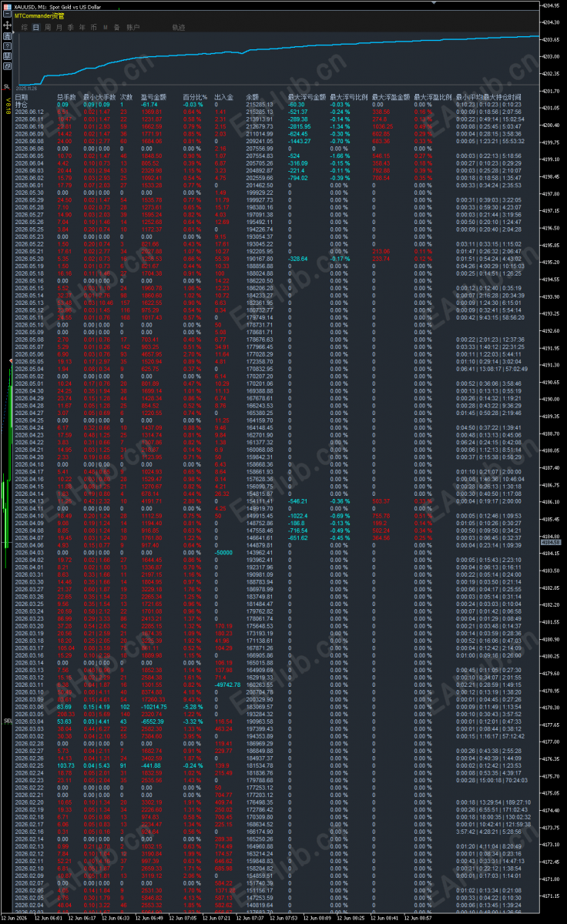Click the -1443.27 max floating loss value
The height and width of the screenshot is (924, 567).
coord(299,141)
